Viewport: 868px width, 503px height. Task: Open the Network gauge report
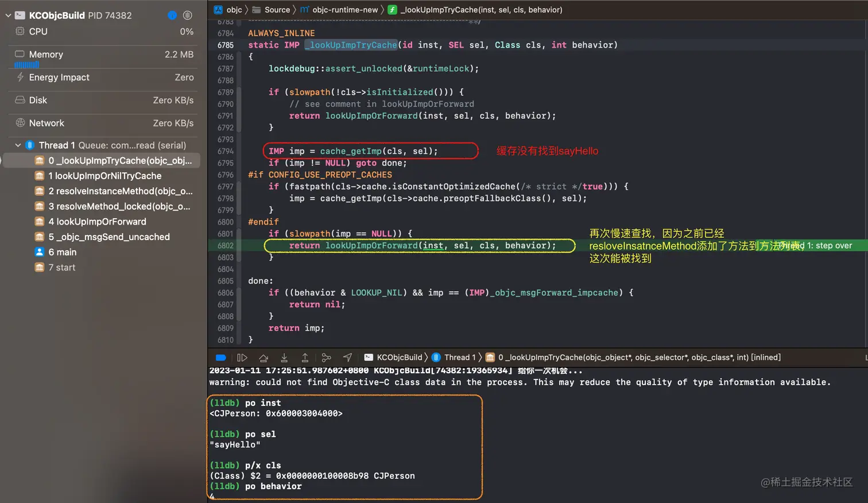coord(103,123)
